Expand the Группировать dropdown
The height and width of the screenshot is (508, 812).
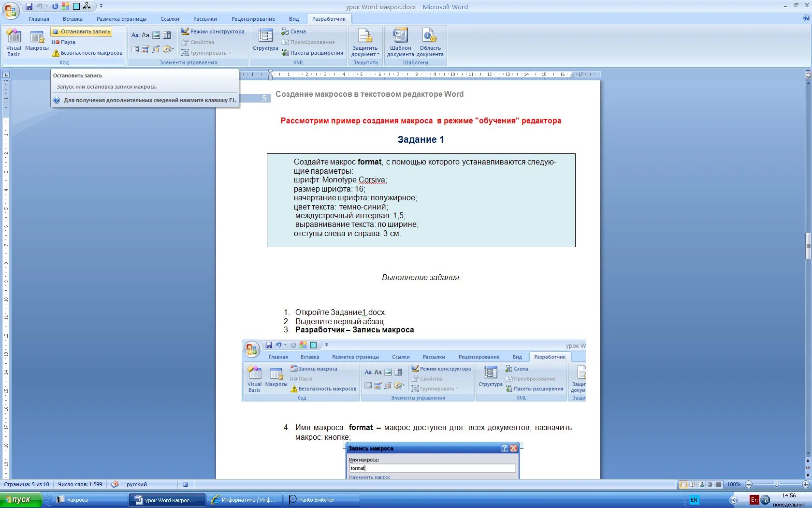pos(206,53)
